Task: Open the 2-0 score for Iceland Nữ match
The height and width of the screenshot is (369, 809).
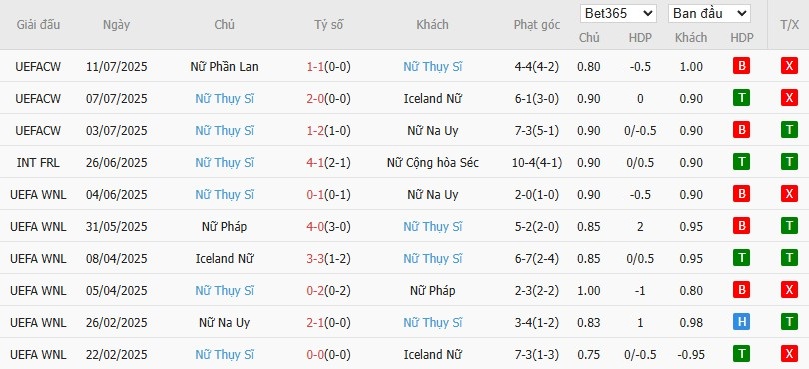Action: [x=315, y=99]
